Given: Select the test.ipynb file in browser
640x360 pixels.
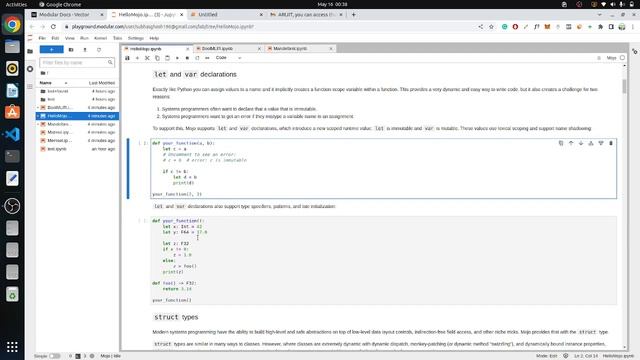Looking at the screenshot, I should (x=77, y=149).
